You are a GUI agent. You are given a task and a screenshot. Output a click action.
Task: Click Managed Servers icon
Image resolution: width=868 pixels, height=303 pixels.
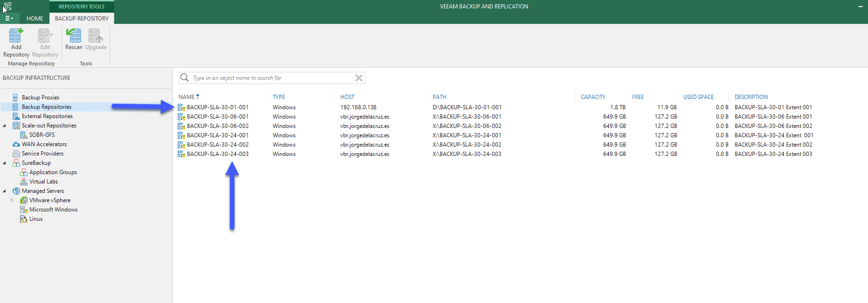[16, 191]
